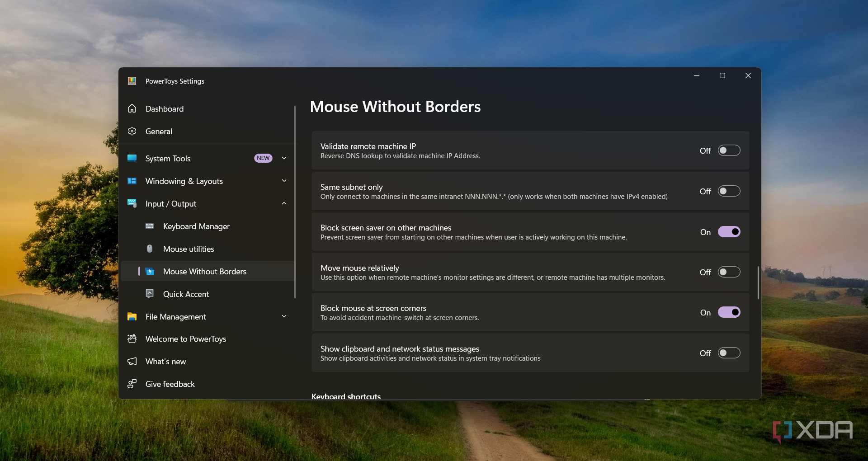Screen dimensions: 868x461
Task: Turn off Block mouse at screen corners
Action: pyautogui.click(x=729, y=312)
